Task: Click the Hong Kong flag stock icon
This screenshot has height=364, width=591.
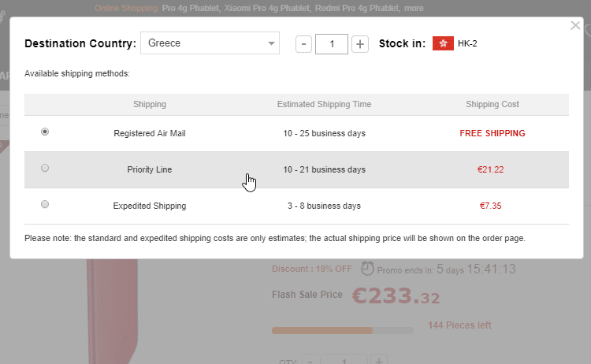Action: 443,43
